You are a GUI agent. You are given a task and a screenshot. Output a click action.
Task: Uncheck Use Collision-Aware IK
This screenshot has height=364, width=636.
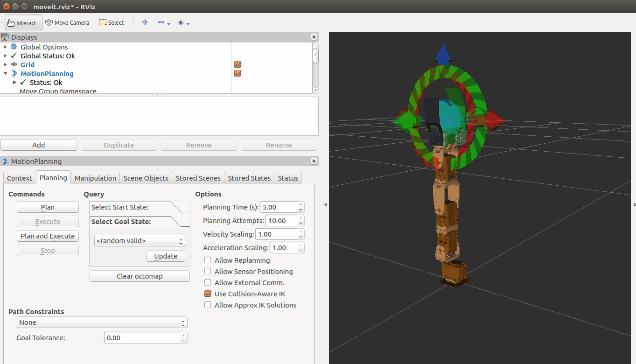[x=207, y=294]
